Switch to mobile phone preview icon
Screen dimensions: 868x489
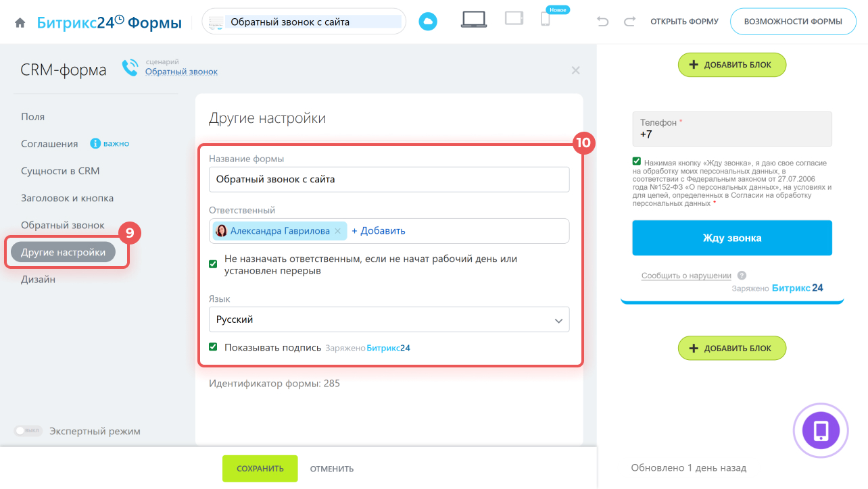(x=546, y=20)
